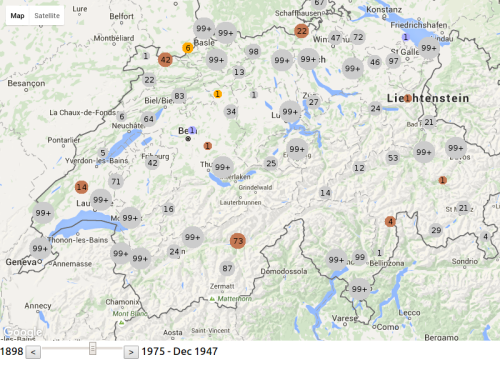Select the purple 1 marker at Bern
The height and width of the screenshot is (375, 500).
[192, 130]
